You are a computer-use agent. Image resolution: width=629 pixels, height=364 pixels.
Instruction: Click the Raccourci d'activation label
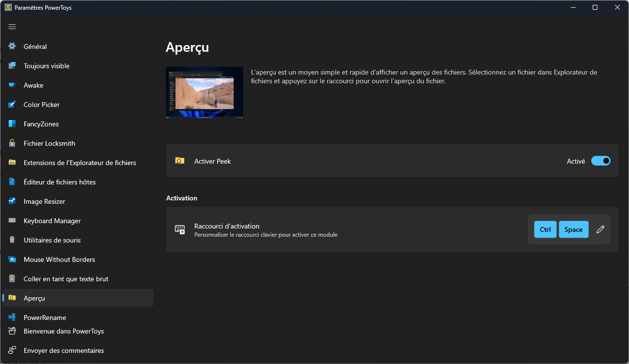(x=227, y=226)
